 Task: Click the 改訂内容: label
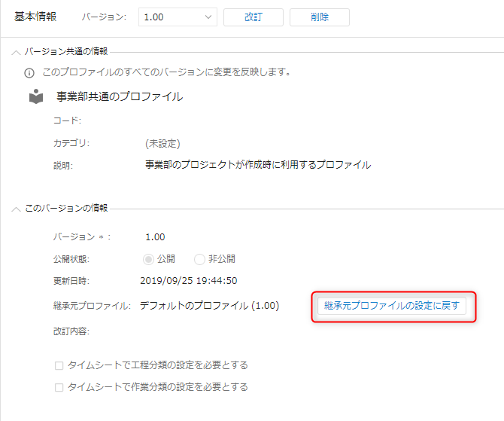(71, 331)
